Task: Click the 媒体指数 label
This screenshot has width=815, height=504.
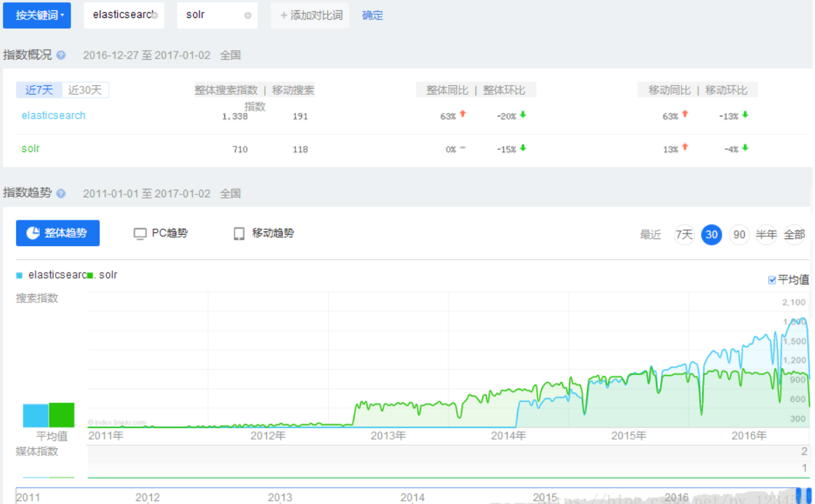Action: pos(37,451)
